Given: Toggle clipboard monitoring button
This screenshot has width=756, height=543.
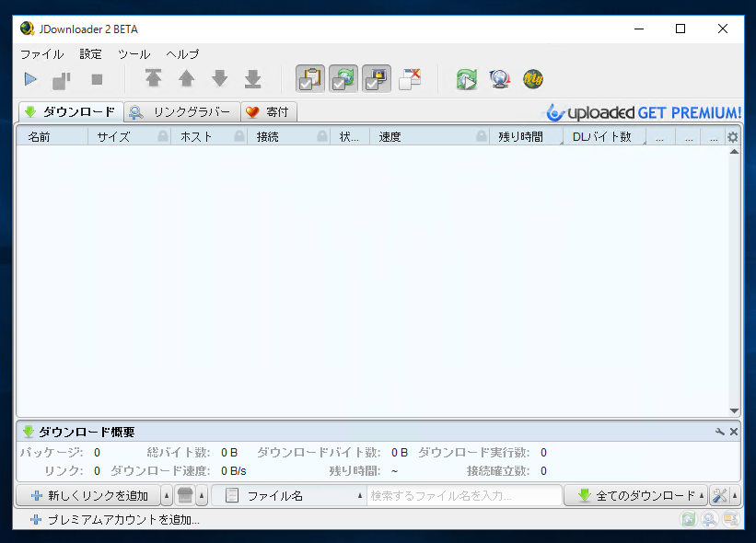Looking at the screenshot, I should pos(310,78).
